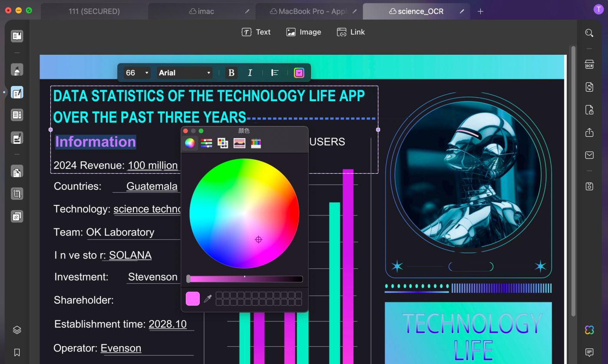The image size is (608, 364).
Task: Switch to the Color Palettes picker tab
Action: tap(223, 143)
